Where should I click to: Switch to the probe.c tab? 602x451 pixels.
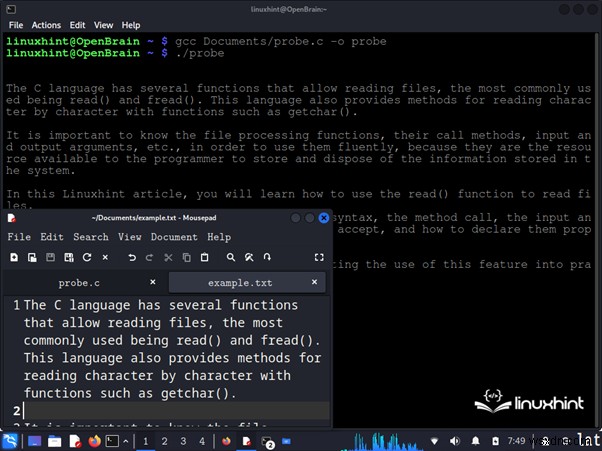(x=79, y=283)
